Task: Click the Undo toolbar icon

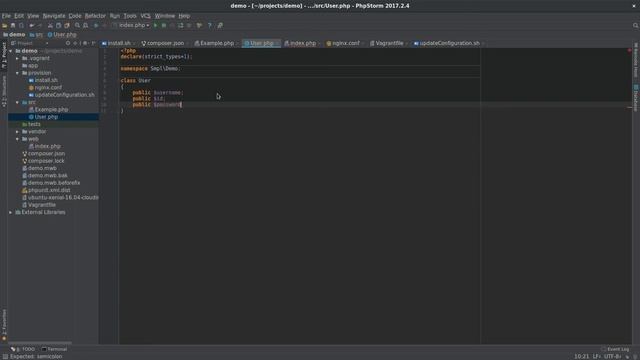Action: pos(31,25)
